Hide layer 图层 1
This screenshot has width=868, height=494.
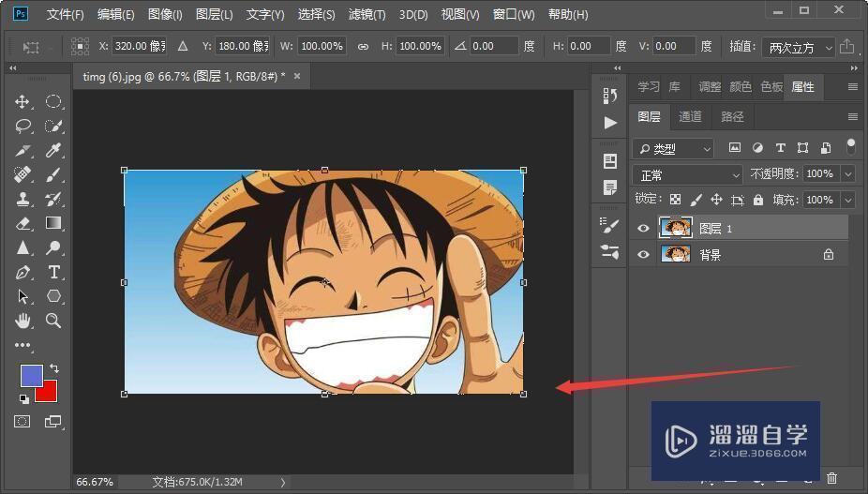[643, 228]
